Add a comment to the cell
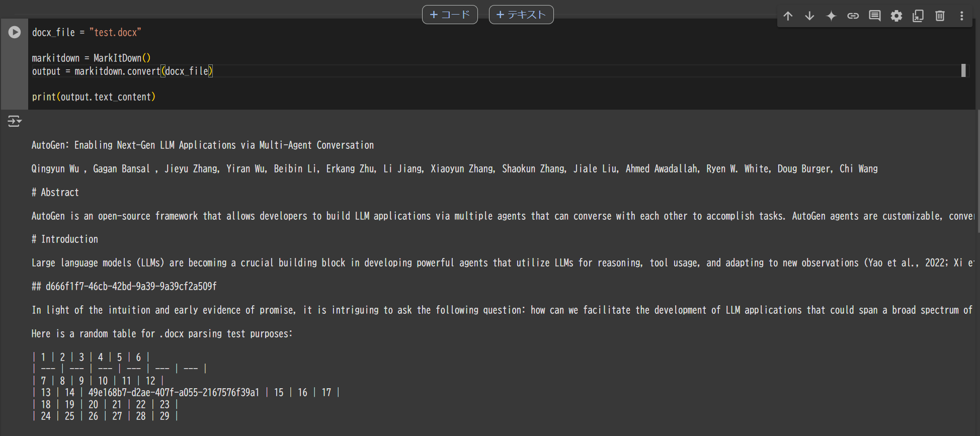The height and width of the screenshot is (436, 980). tap(874, 16)
